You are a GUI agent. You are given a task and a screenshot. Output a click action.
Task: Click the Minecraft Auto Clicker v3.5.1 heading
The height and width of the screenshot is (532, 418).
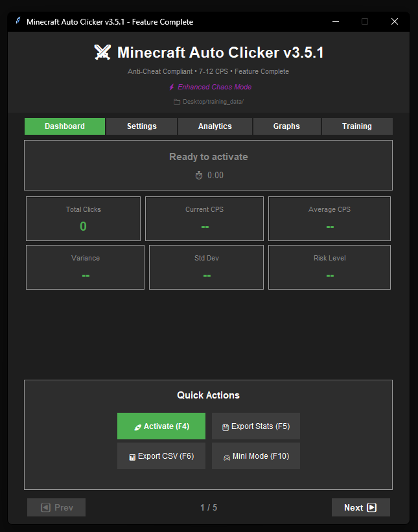coord(220,52)
